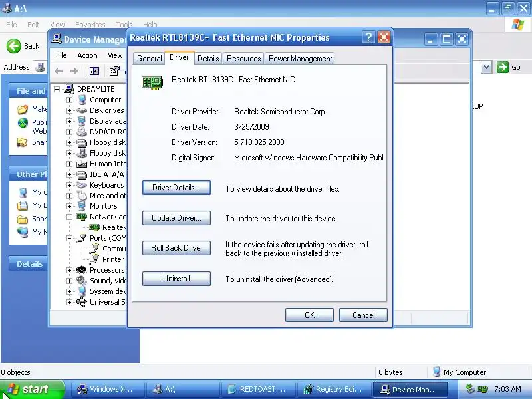Viewport: 532px width, 399px height.
Task: Click the Details panel header in Explorer
Action: click(30, 264)
